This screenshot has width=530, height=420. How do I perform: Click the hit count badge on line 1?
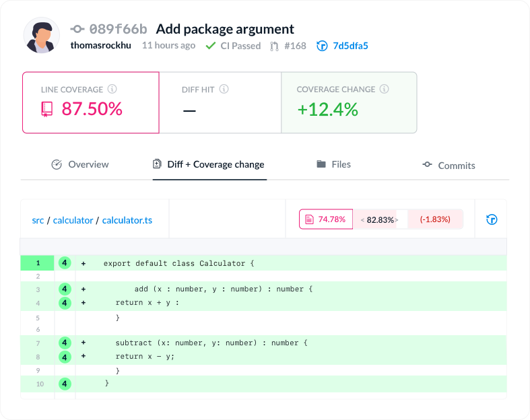65,263
